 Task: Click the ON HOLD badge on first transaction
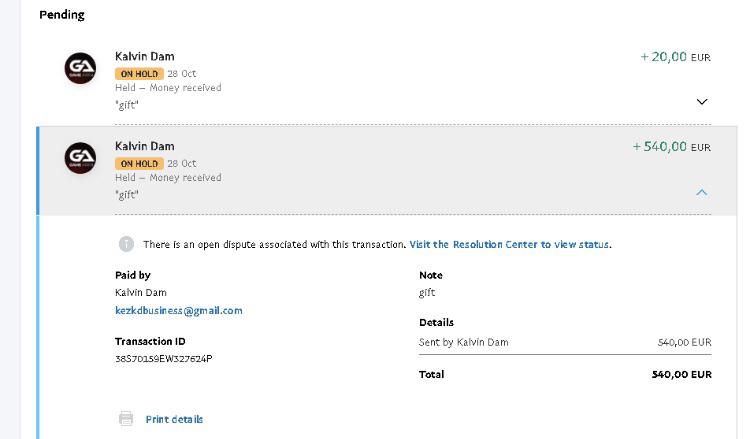[x=139, y=74]
